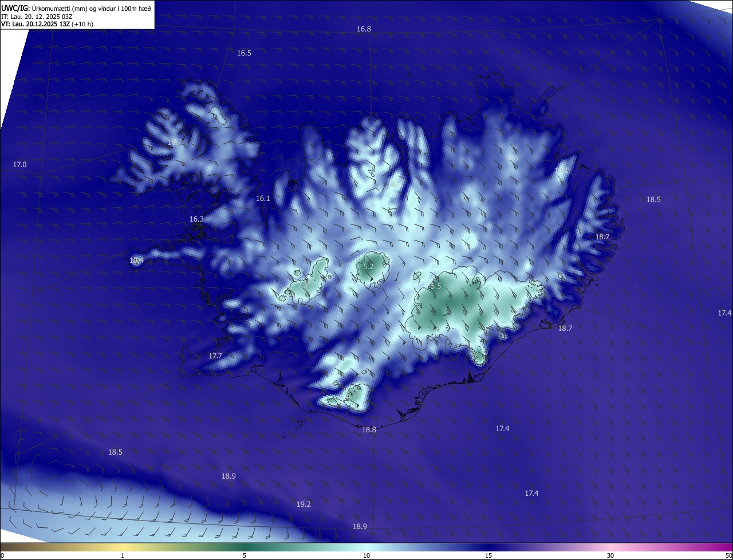Click the initial time line 'IT: Lau. 20. 12. 2025 03Z'
Screen dimensions: 733x560
[37, 17]
